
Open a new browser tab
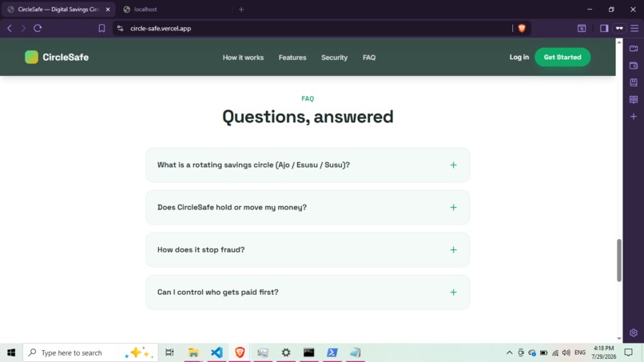[x=241, y=10]
